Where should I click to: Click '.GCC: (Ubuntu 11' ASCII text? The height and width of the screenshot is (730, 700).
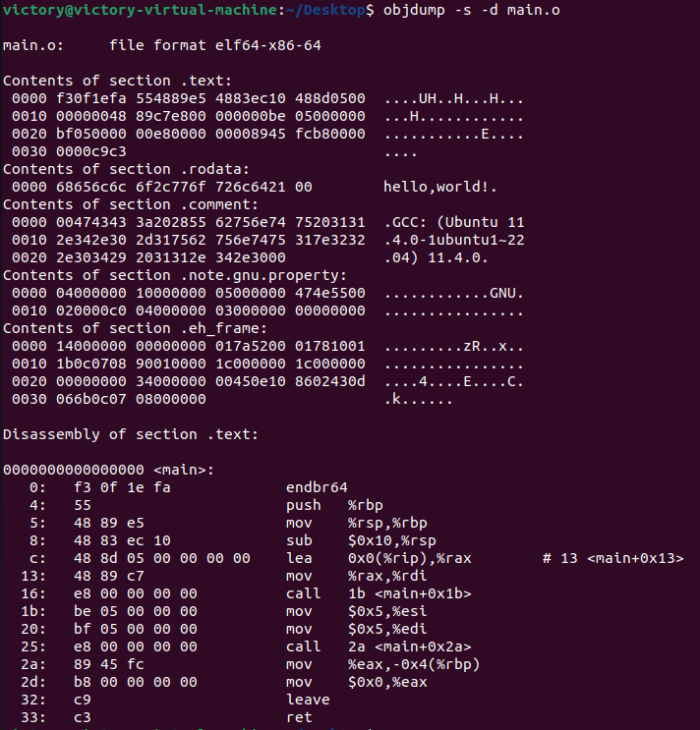(454, 222)
